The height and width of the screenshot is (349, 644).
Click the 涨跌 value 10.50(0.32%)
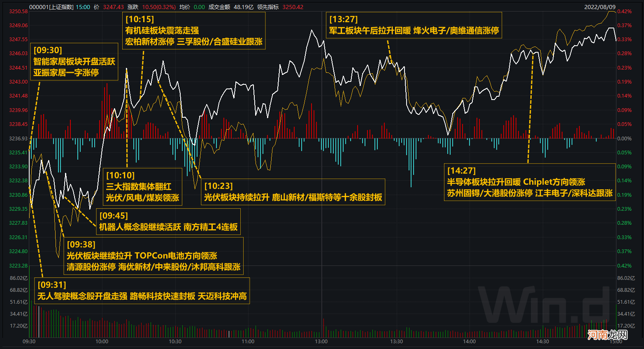[x=159, y=7]
